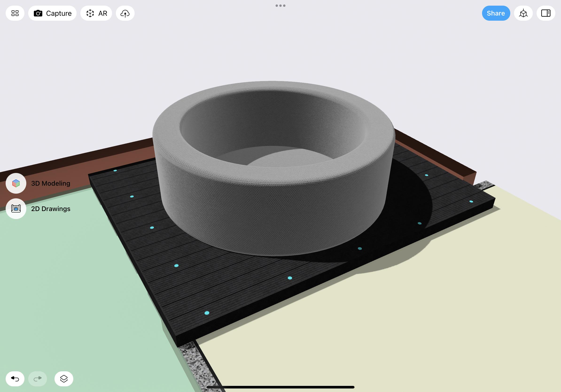Open the 2D Drawings icon
The width and height of the screenshot is (561, 392).
point(16,209)
